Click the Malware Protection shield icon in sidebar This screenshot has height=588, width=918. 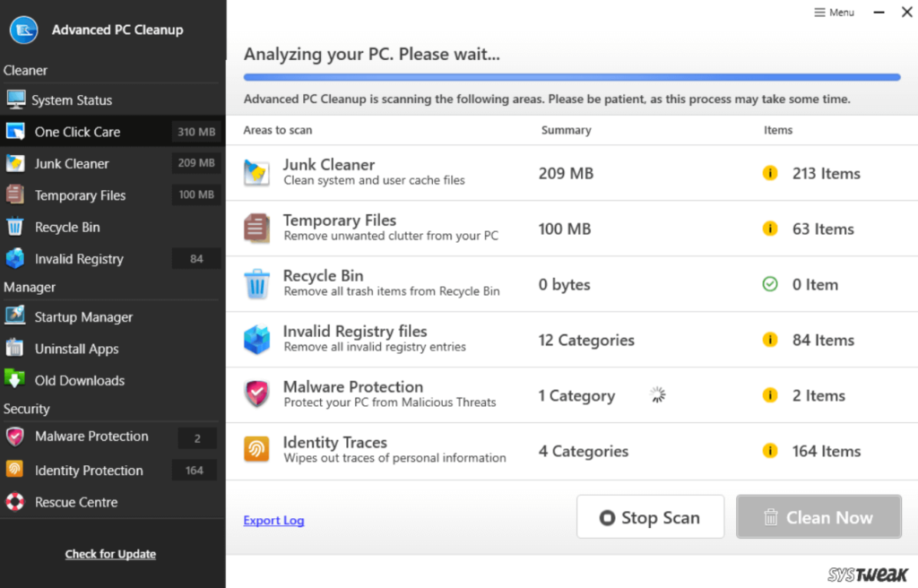click(x=15, y=437)
